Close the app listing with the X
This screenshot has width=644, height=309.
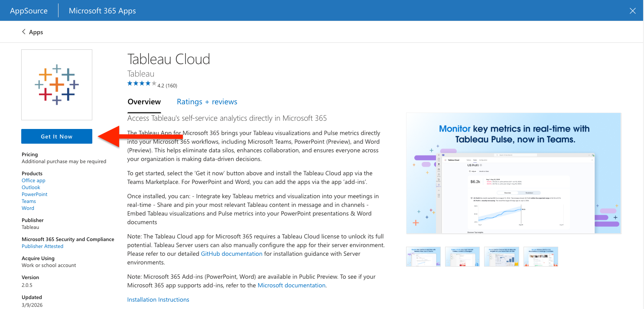[x=632, y=10]
